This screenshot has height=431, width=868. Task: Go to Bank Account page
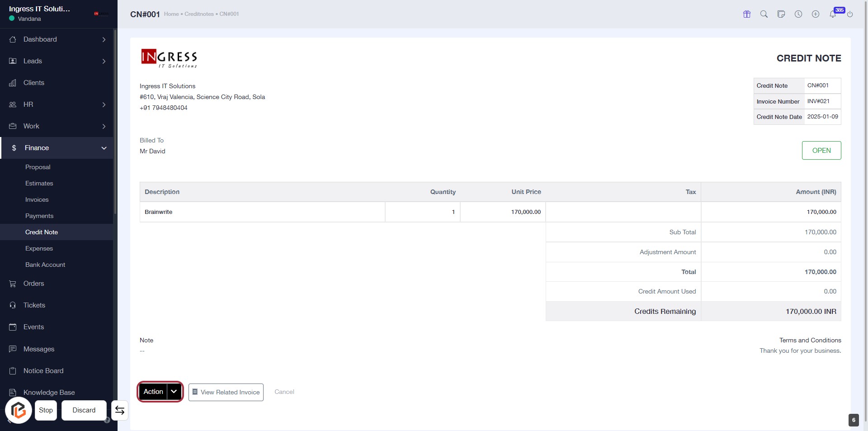[x=45, y=265]
